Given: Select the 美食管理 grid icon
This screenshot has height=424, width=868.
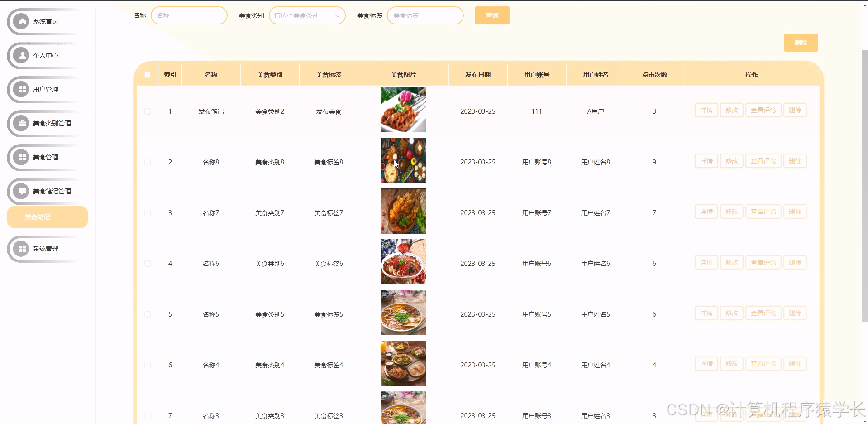Looking at the screenshot, I should pos(21,157).
